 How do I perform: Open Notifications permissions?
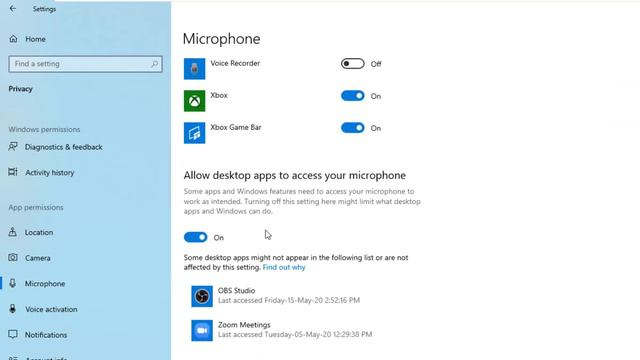pos(46,335)
